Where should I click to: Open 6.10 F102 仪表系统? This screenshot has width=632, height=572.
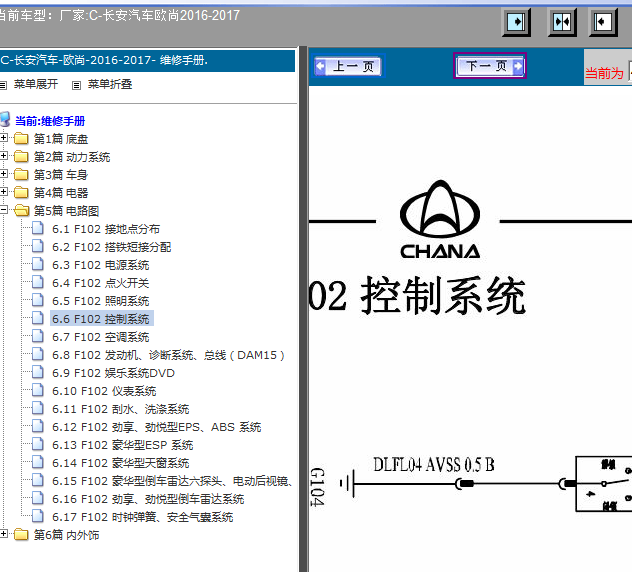point(104,391)
